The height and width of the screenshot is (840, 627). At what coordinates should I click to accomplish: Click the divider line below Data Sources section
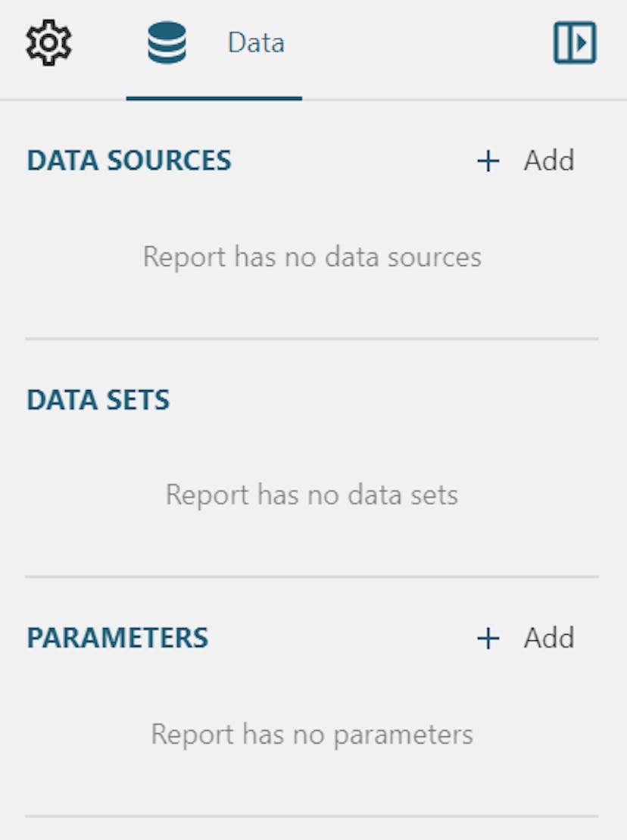(x=312, y=339)
